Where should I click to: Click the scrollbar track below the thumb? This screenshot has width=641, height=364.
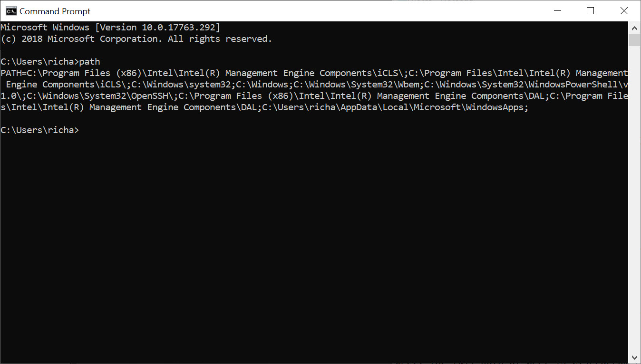[x=634, y=190]
